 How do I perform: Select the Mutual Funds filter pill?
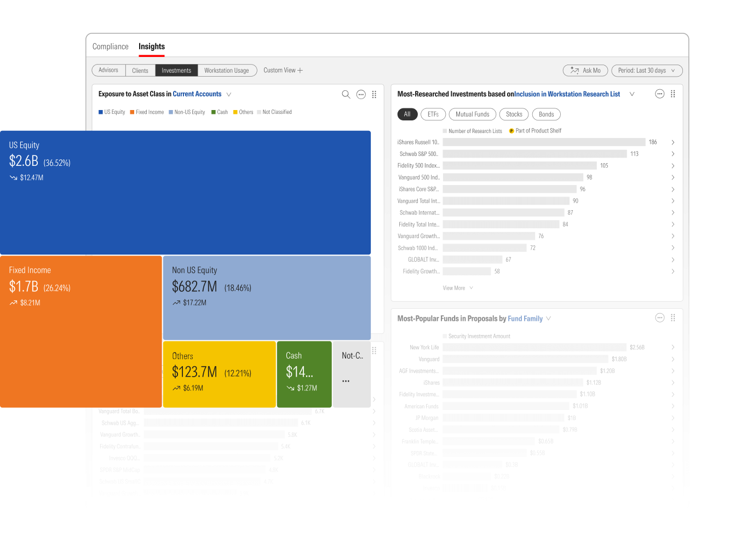tap(472, 114)
